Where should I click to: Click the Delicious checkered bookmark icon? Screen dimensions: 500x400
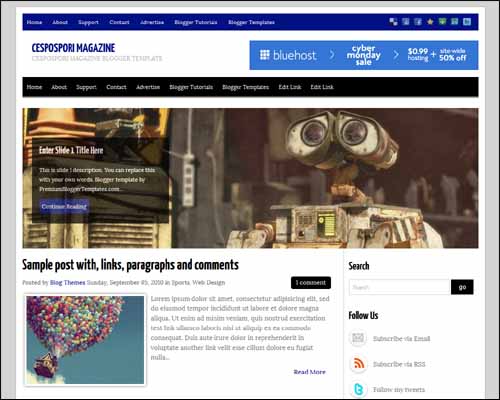pos(393,22)
